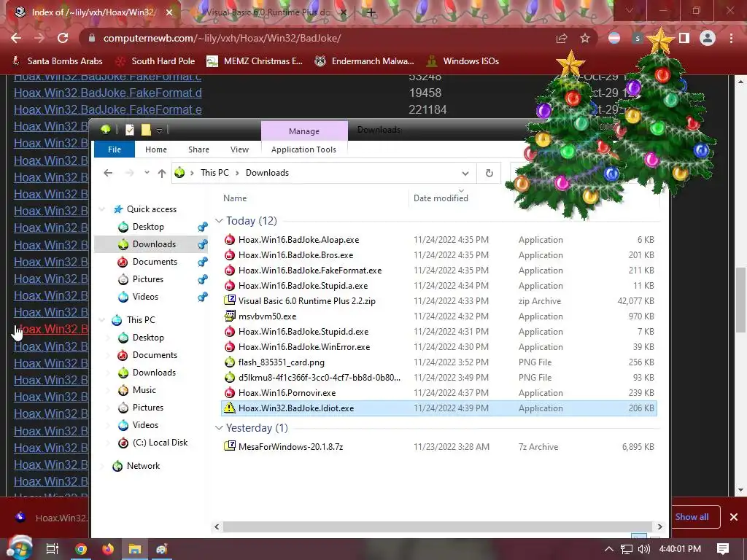Sort files by Date modified column
This screenshot has height=560, width=747.
441,198
